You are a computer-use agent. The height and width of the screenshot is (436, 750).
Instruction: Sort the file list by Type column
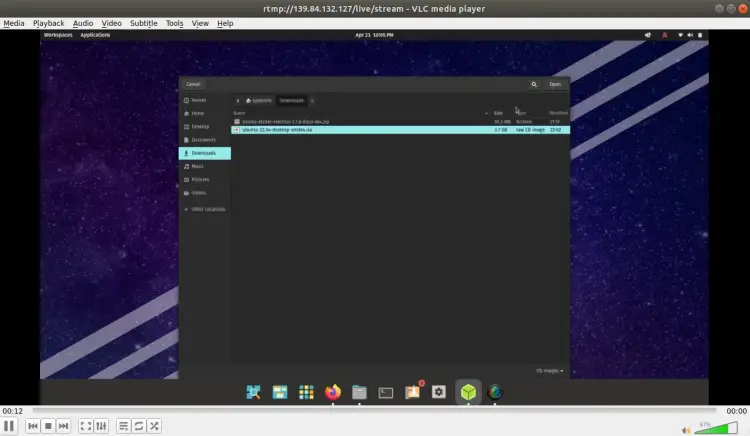tap(521, 113)
